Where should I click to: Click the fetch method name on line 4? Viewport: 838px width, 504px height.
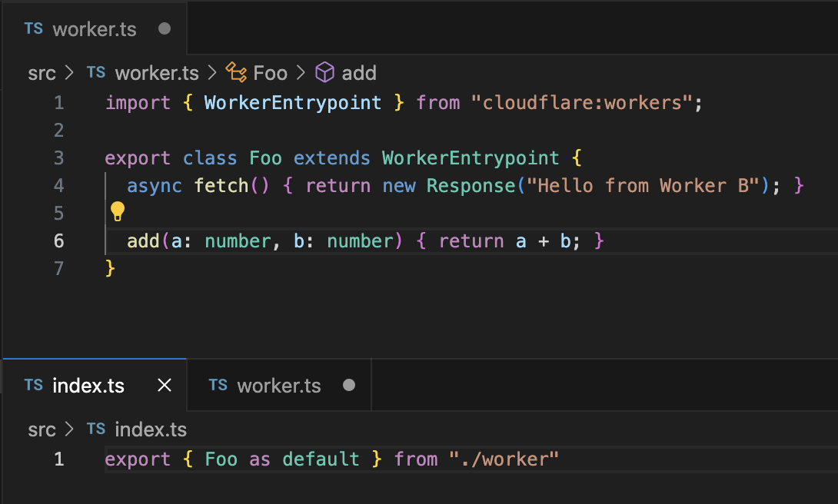click(x=221, y=186)
